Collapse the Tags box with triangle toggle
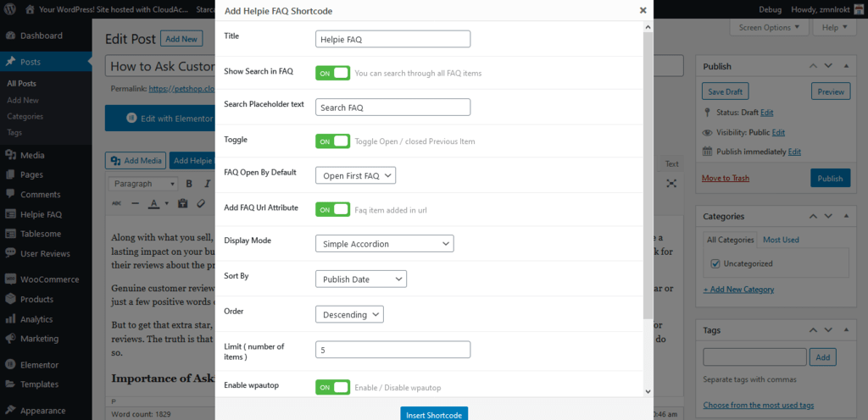Image resolution: width=868 pixels, height=420 pixels. coord(846,330)
